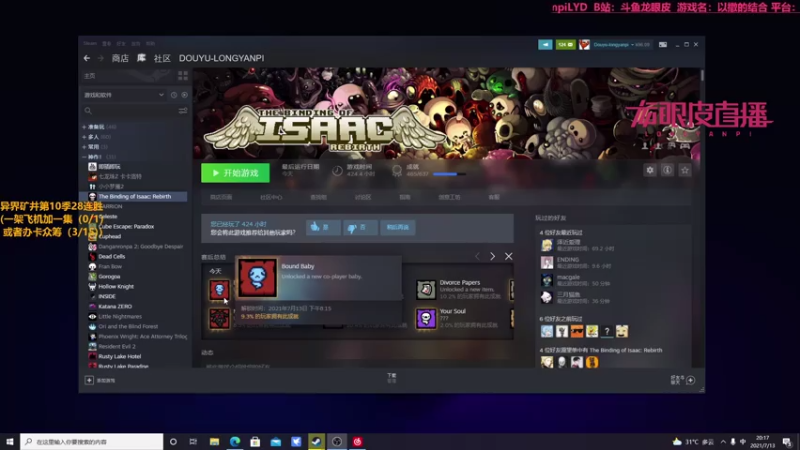Screen dimensions: 800x450
Task: Click the announcements megaphone icon
Action: coord(545,45)
